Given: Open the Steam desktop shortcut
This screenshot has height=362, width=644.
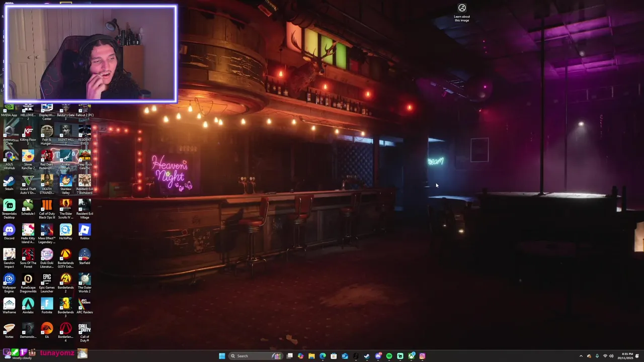Looking at the screenshot, I should (x=9, y=183).
